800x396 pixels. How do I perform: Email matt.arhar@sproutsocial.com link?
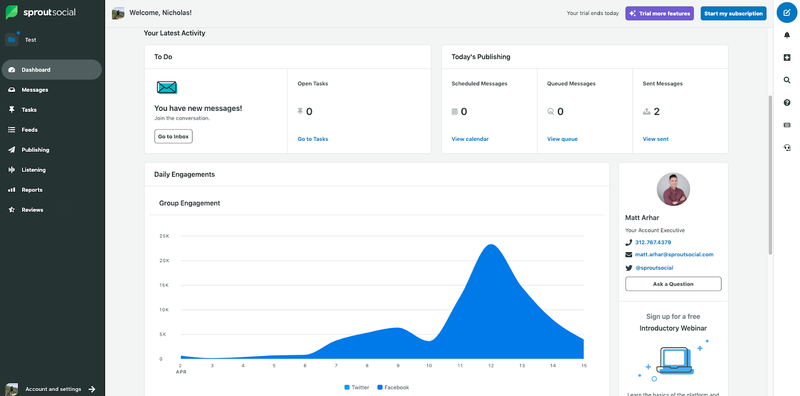[x=674, y=255]
